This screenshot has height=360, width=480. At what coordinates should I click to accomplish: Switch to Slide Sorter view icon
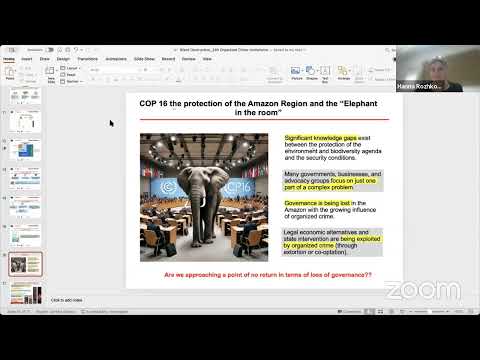tap(381, 312)
